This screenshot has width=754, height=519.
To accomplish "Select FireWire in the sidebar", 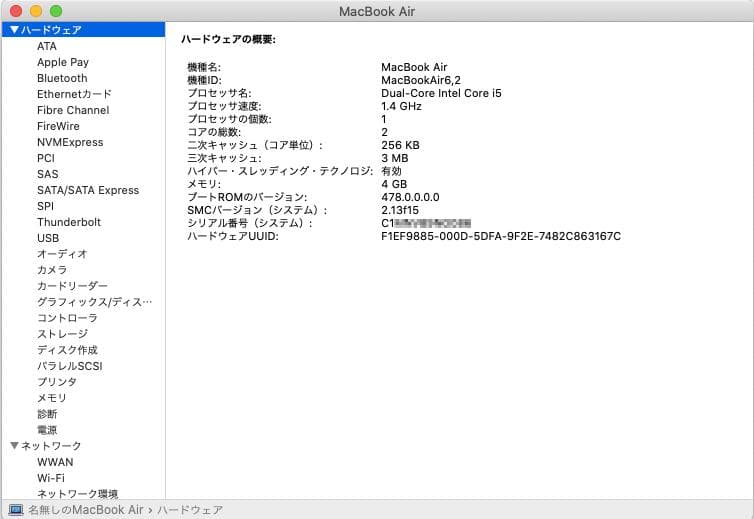I will (x=58, y=126).
